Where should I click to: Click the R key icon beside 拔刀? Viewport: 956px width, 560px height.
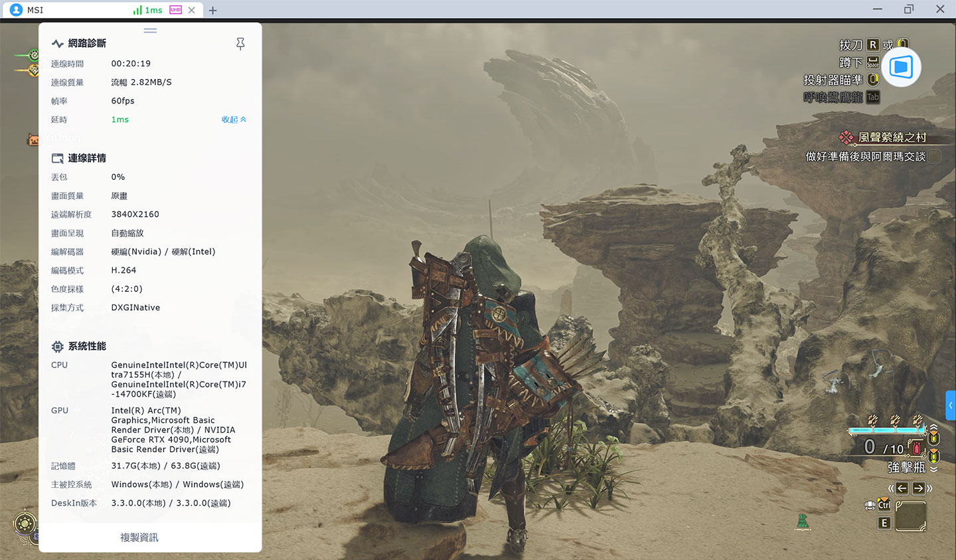873,44
